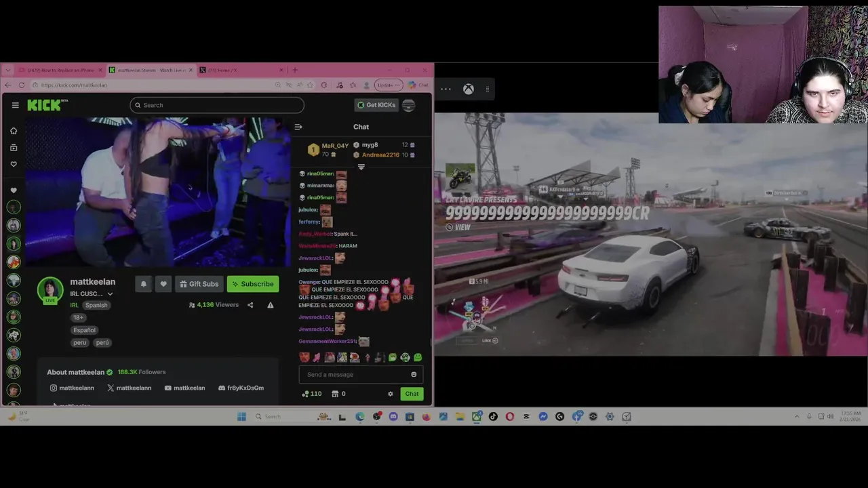868x488 pixels.
Task: Collapse the chat panel arrow icon
Action: click(298, 127)
